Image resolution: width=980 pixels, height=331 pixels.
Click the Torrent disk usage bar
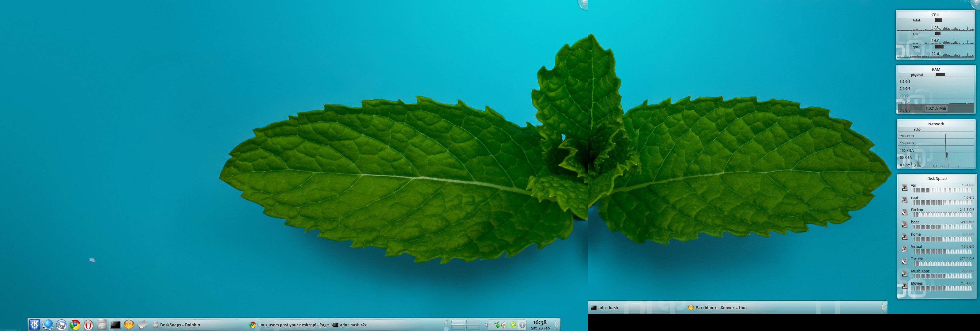point(942,264)
